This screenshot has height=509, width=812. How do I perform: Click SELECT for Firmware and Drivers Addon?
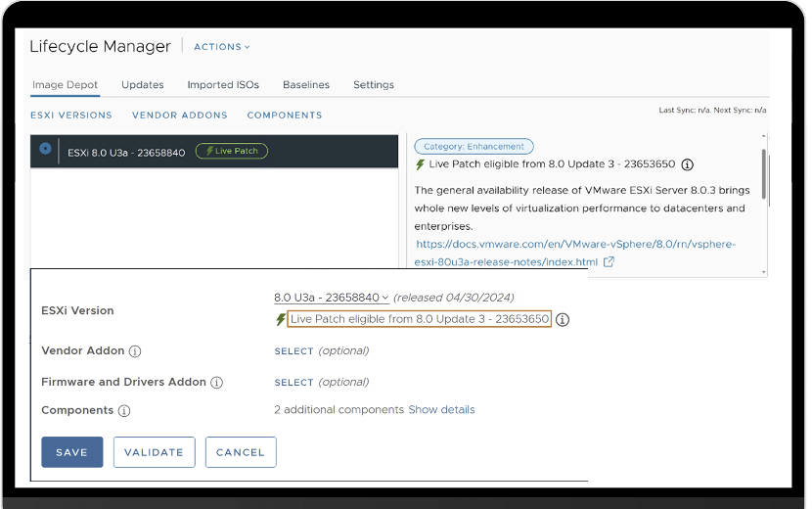(x=293, y=383)
